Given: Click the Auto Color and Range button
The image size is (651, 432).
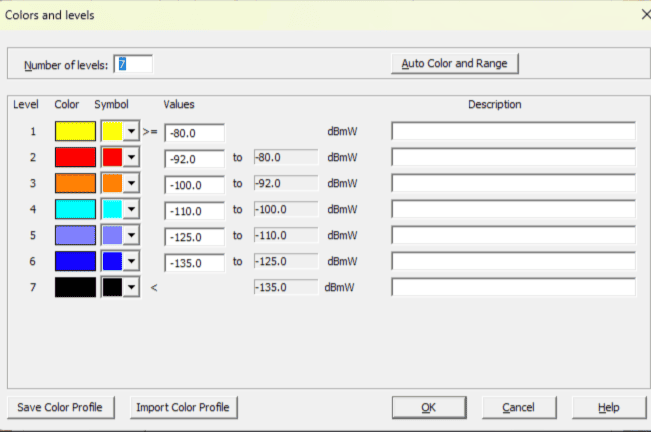Looking at the screenshot, I should [x=455, y=64].
